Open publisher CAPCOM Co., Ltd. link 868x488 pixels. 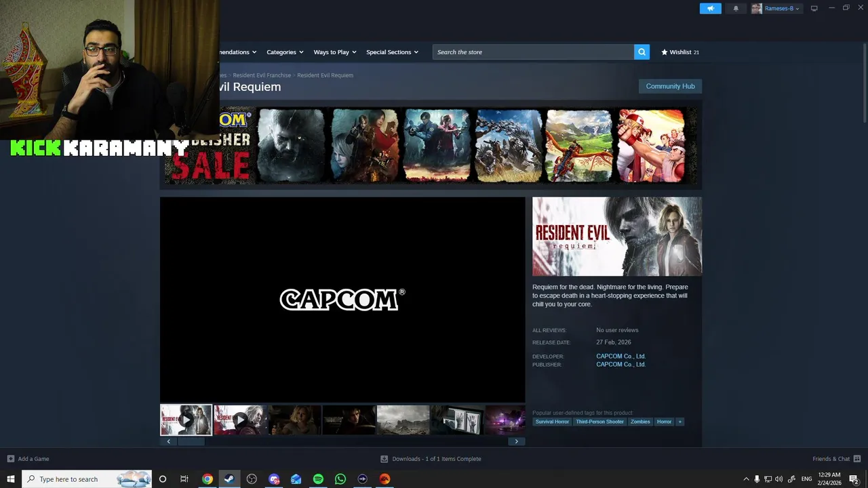620,365
